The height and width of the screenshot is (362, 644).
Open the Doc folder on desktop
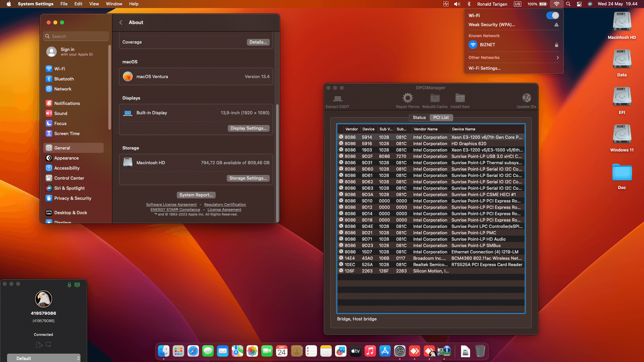pyautogui.click(x=622, y=176)
